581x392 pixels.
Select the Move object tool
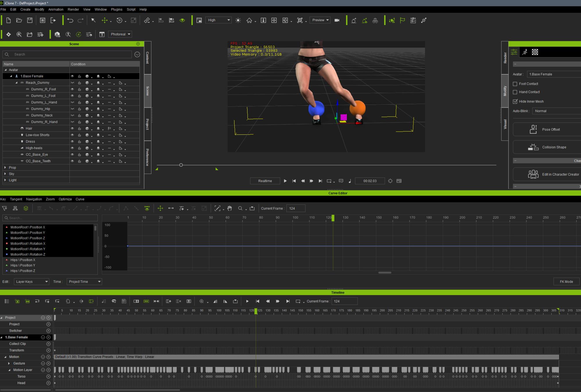pos(105,20)
